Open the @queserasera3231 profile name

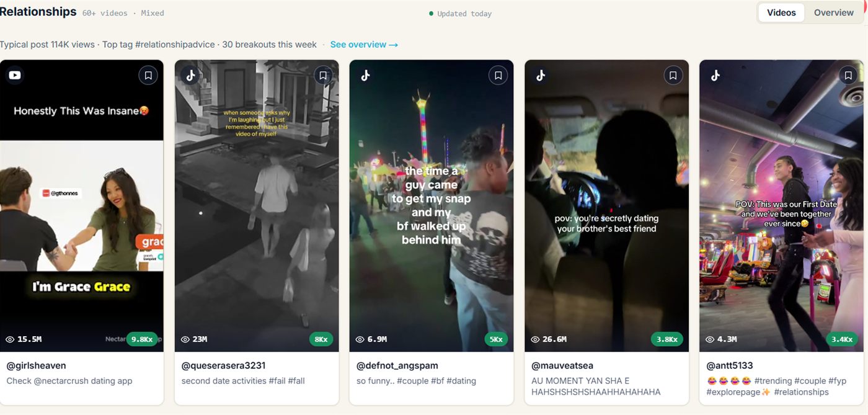[223, 365]
